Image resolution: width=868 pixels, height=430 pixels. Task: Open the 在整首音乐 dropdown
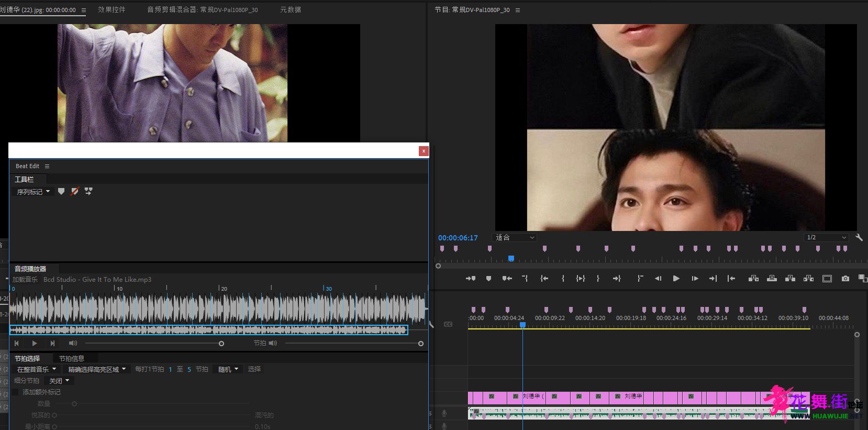pyautogui.click(x=36, y=369)
